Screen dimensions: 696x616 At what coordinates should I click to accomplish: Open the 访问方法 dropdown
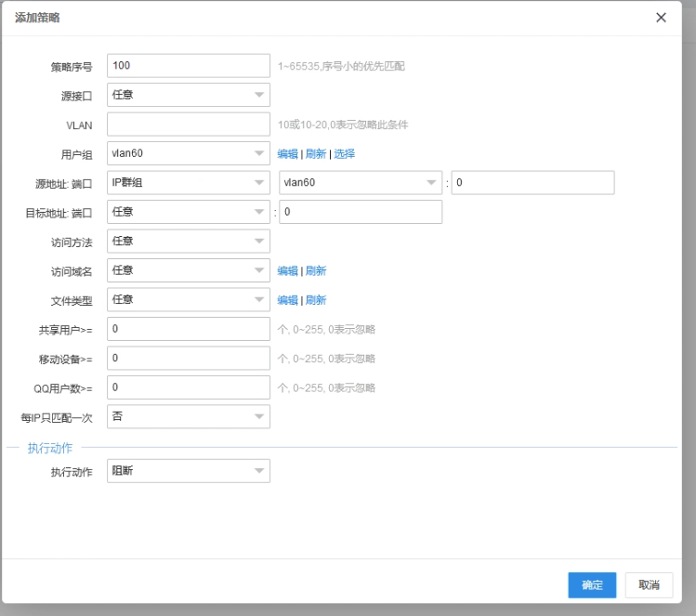[189, 242]
